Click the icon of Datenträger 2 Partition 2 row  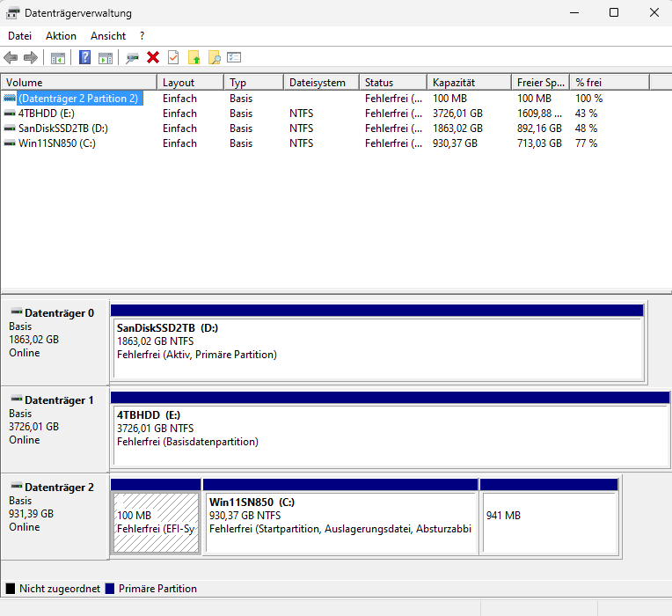(10, 99)
